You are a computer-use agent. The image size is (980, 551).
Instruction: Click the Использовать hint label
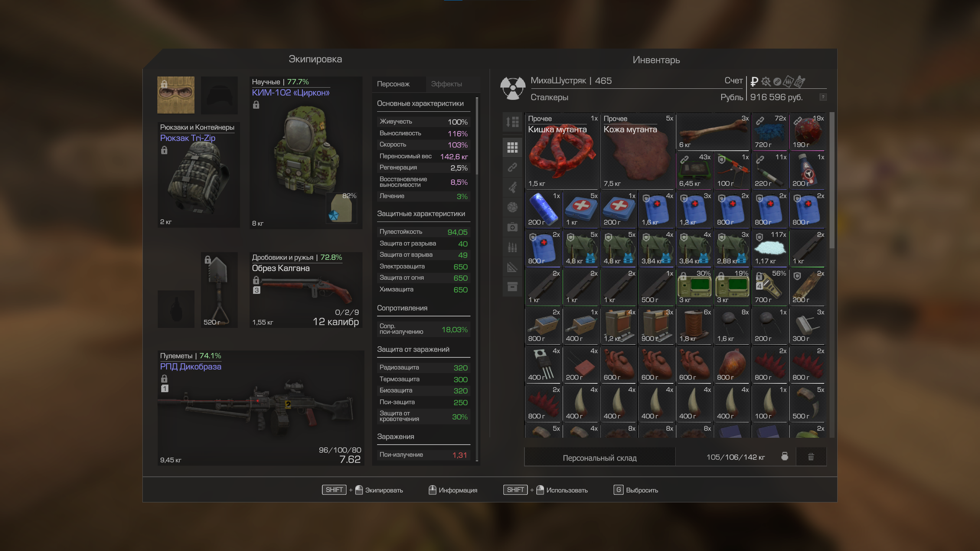[x=567, y=490]
